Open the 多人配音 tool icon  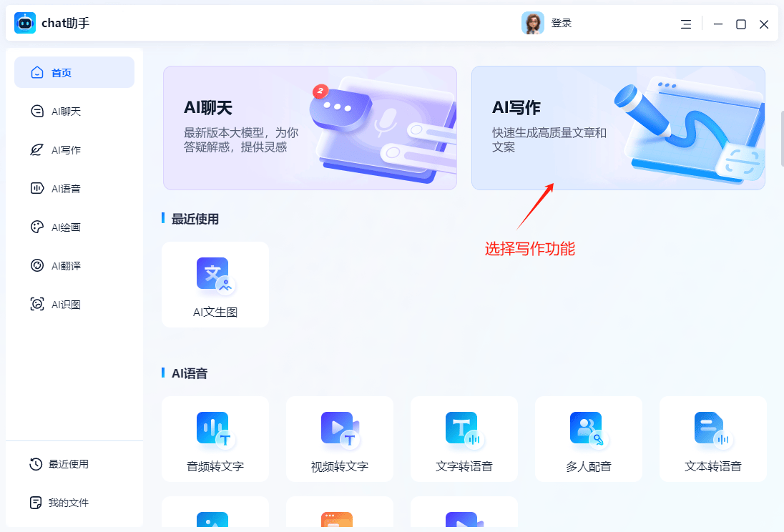(x=588, y=430)
